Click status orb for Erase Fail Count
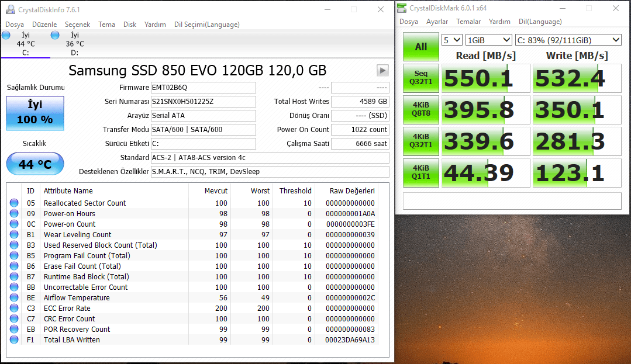The height and width of the screenshot is (364, 631). click(x=14, y=266)
